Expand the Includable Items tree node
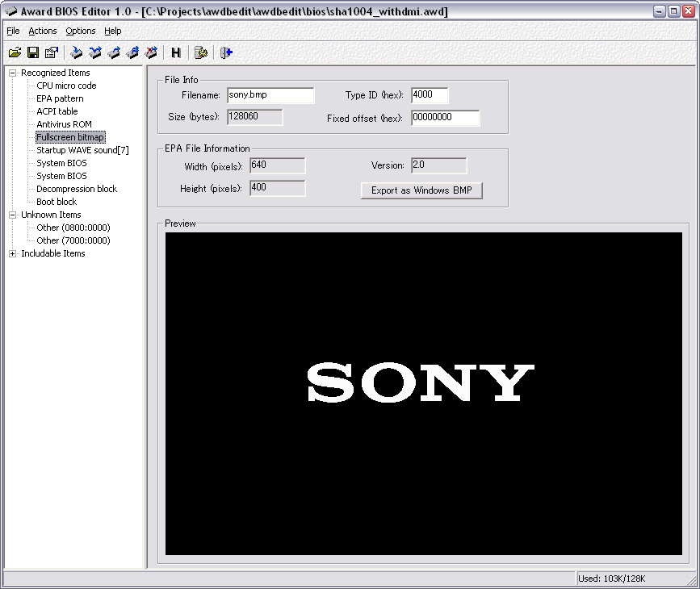This screenshot has width=700, height=589. click(x=13, y=253)
